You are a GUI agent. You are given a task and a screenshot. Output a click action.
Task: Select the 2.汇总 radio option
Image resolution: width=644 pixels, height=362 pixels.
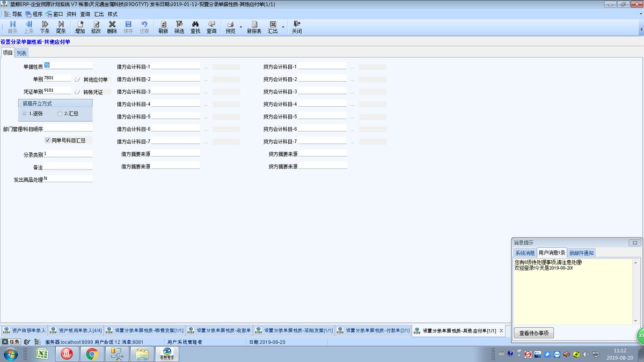click(68, 114)
